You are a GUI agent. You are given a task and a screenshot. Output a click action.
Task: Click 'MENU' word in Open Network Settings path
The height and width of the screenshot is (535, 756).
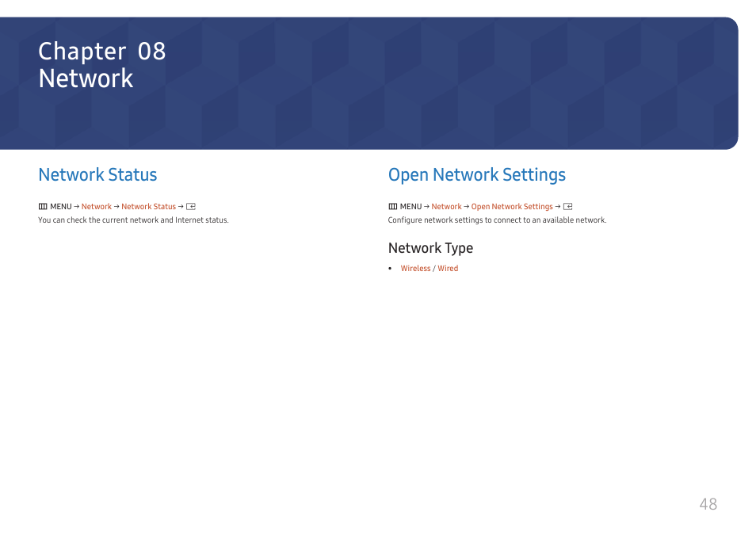410,207
